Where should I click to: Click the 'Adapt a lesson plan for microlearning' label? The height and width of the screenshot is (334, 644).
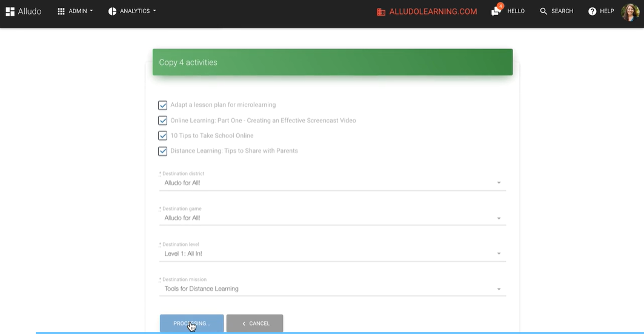pyautogui.click(x=223, y=105)
